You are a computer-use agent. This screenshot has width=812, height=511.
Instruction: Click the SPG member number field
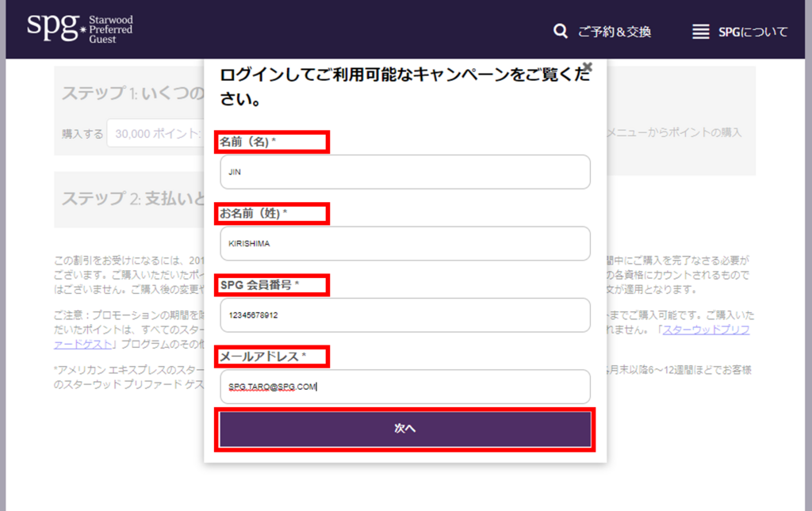point(405,315)
